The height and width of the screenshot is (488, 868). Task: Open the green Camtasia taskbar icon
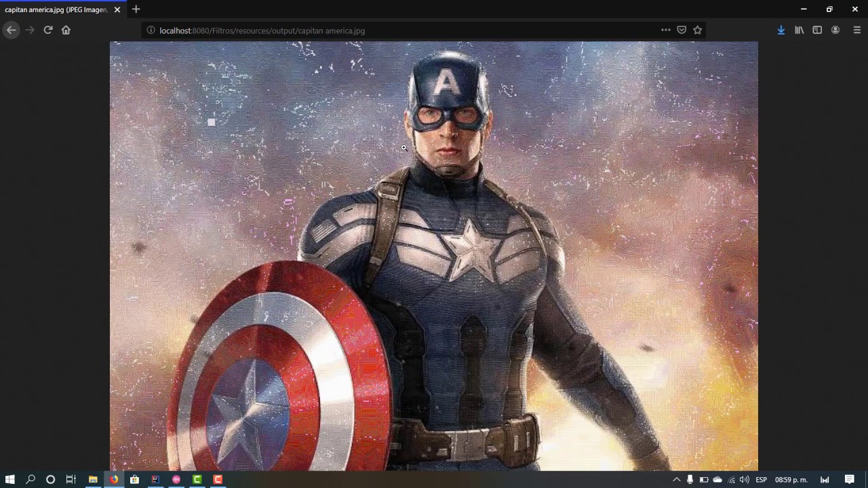point(197,479)
